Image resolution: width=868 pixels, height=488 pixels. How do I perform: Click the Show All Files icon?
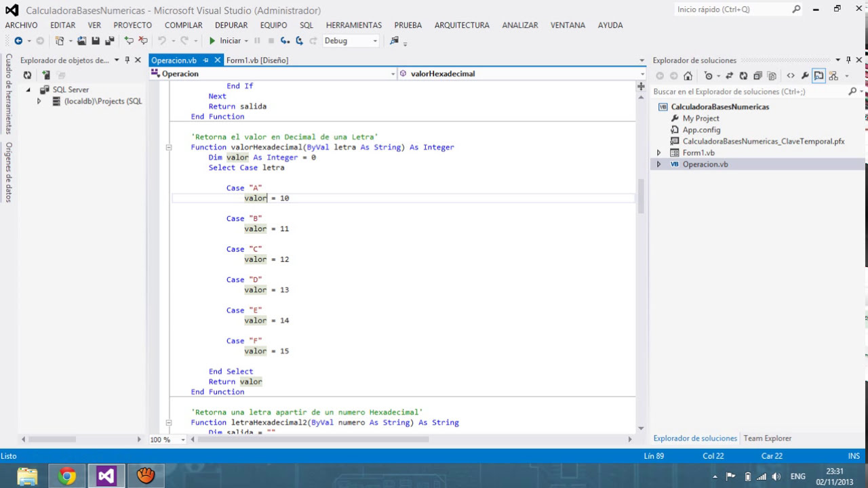tap(772, 76)
